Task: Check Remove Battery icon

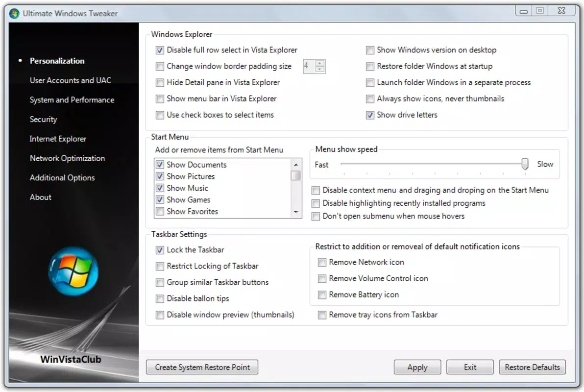Action: (322, 295)
